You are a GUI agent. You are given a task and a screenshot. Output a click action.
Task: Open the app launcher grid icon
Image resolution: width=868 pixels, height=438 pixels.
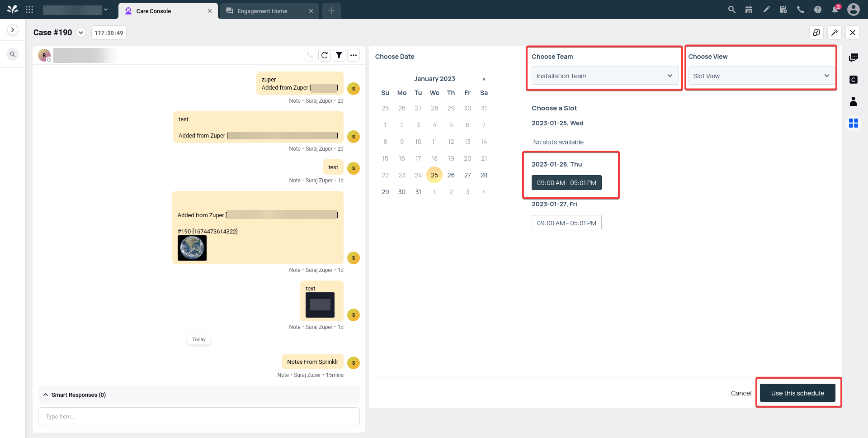[29, 10]
